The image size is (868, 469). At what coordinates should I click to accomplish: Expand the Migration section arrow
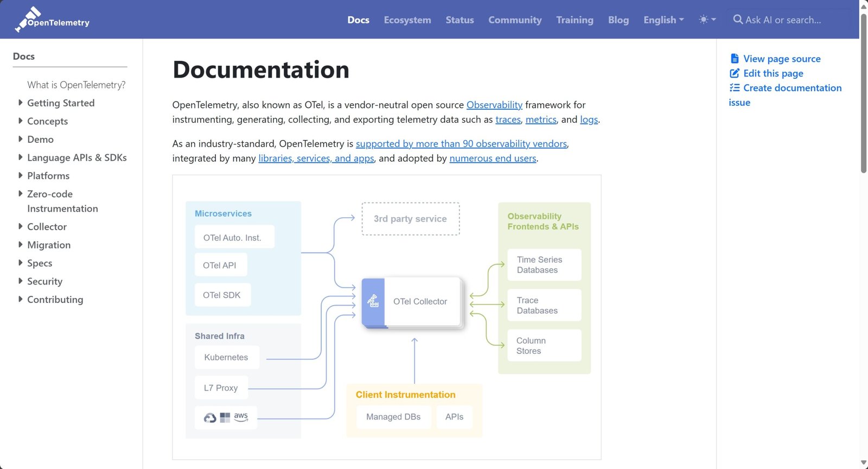tap(21, 245)
